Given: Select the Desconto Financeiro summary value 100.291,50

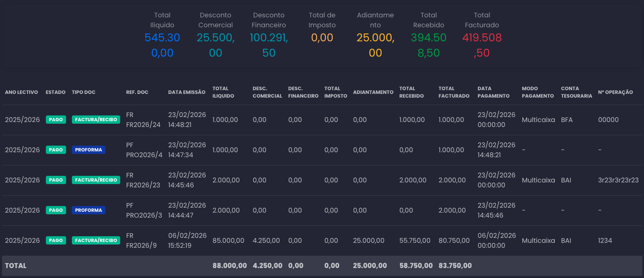Looking at the screenshot, I should 269,45.
